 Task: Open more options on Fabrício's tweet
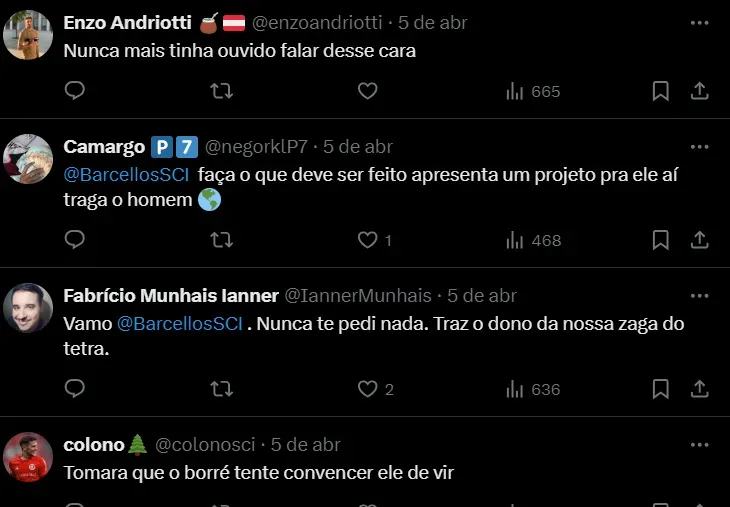[x=700, y=295]
